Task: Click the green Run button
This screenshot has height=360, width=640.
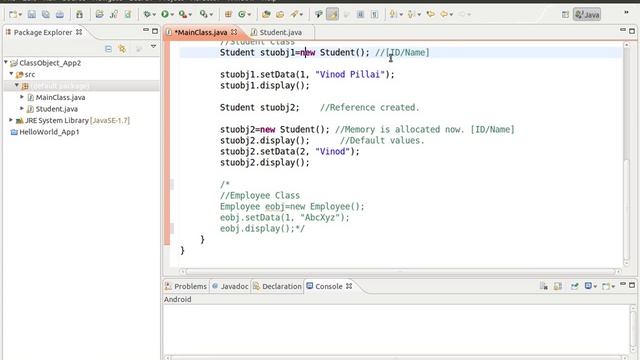Action: point(165,14)
